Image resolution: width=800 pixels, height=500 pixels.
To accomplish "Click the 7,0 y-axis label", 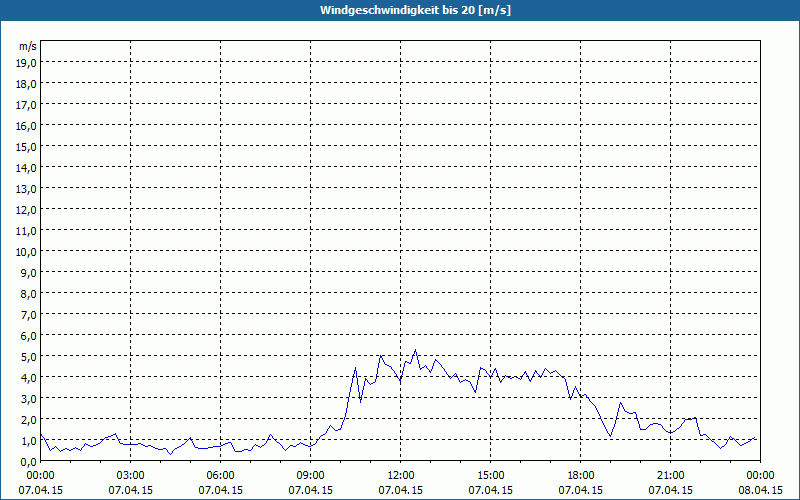I will click(x=29, y=315).
